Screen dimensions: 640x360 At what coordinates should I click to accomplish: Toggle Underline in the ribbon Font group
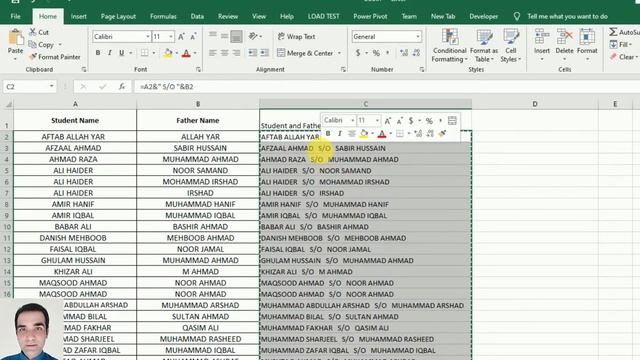tap(121, 53)
